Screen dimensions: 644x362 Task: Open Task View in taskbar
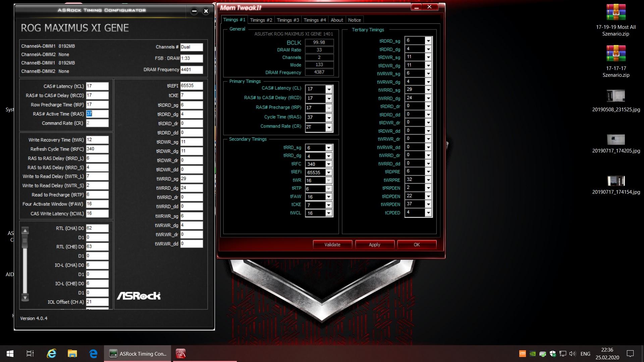click(x=30, y=354)
